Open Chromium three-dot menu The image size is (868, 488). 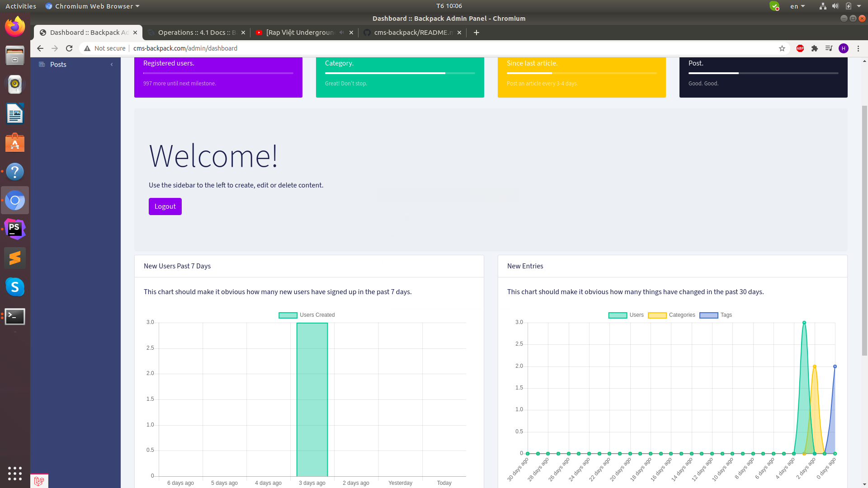click(858, 48)
